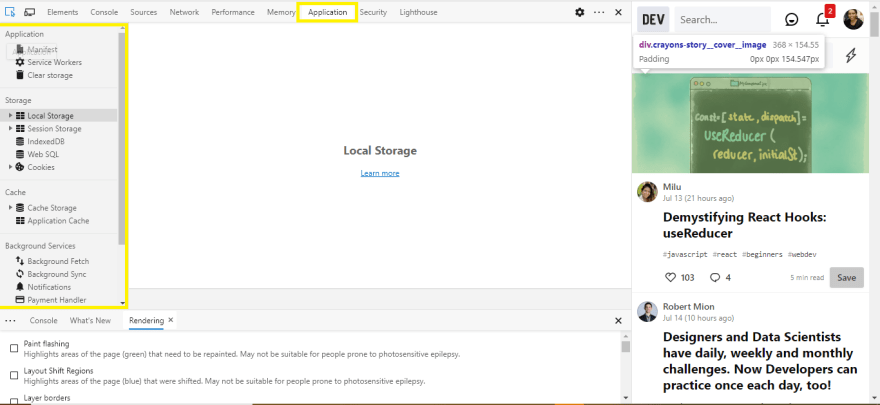Click the lightning bolt icon on DEV page
Image resolution: width=880 pixels, height=405 pixels.
(x=851, y=55)
